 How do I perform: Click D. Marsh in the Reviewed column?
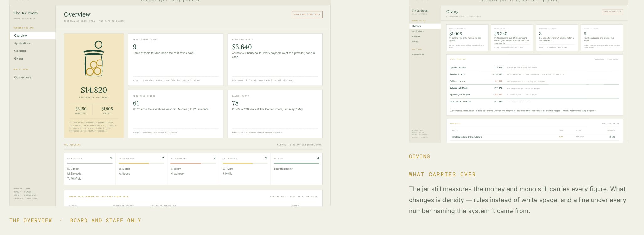[x=124, y=169]
